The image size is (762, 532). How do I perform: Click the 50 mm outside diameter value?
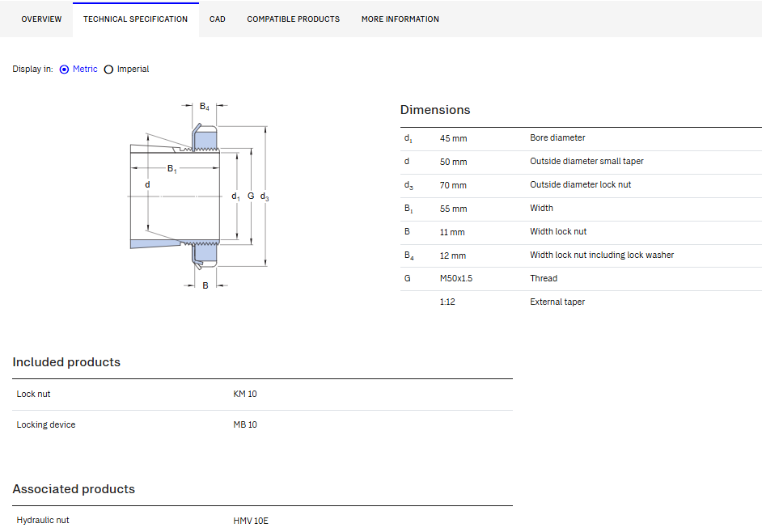[x=454, y=162]
